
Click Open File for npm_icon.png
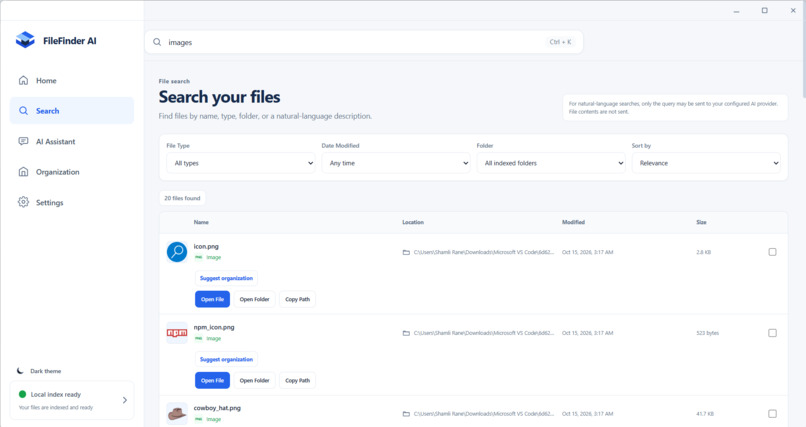[212, 380]
